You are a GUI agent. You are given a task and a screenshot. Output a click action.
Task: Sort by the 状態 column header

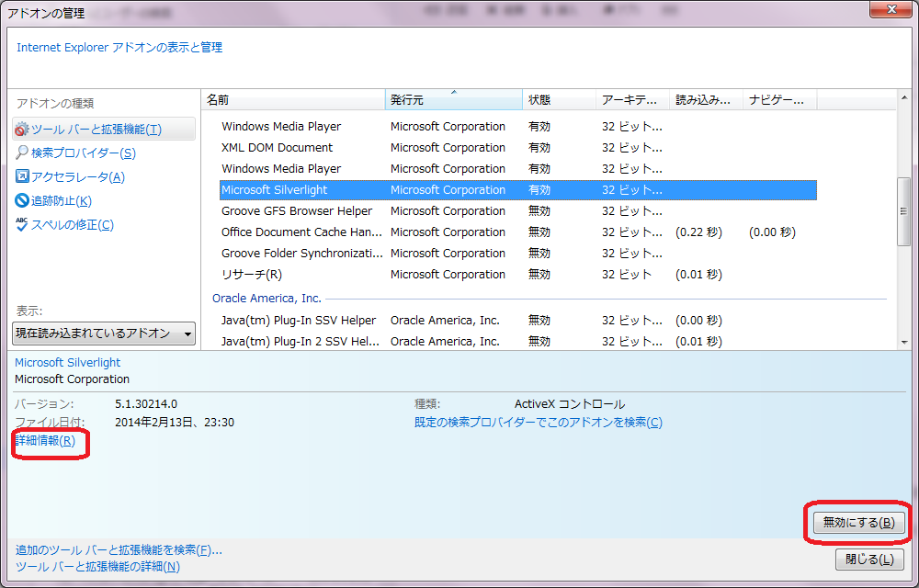[559, 100]
